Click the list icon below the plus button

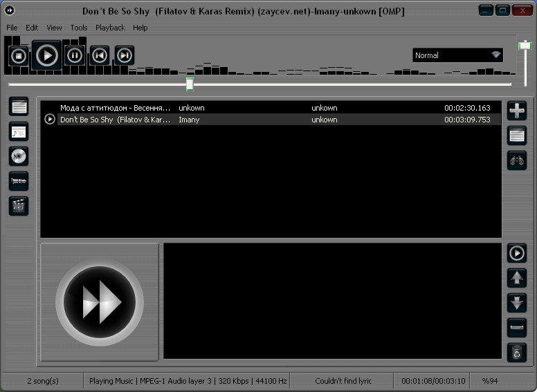517,136
